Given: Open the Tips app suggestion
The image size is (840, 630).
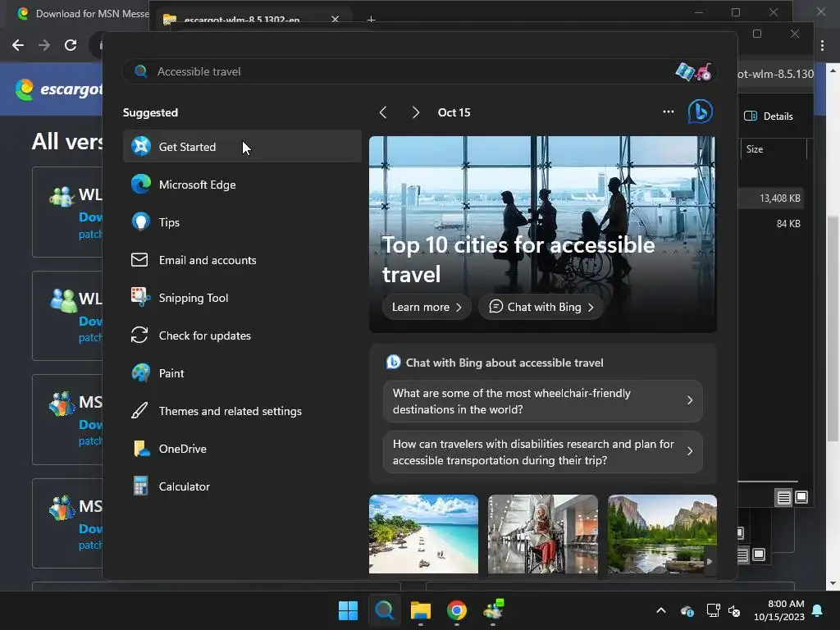Looking at the screenshot, I should tap(242, 221).
